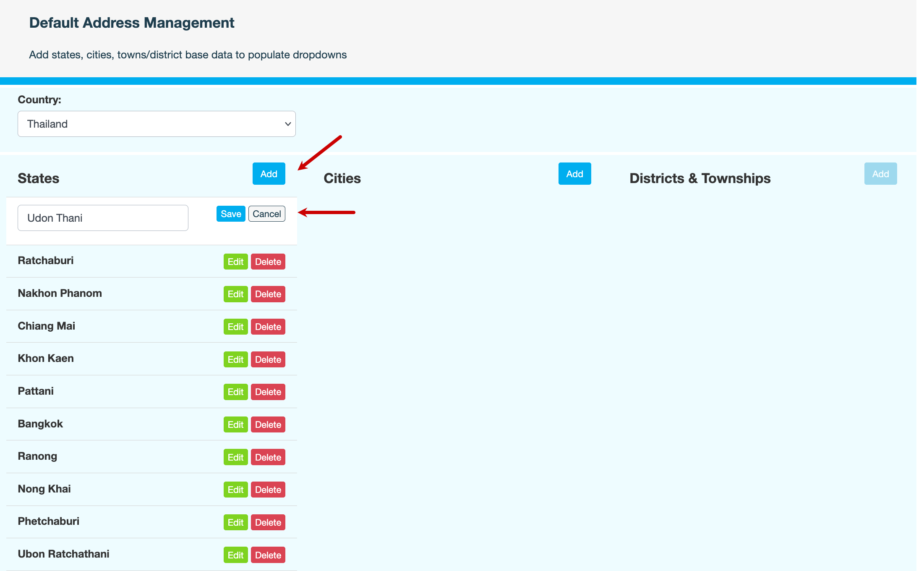Open the Country dropdown showing Thailand
924x571 pixels.
157,124
